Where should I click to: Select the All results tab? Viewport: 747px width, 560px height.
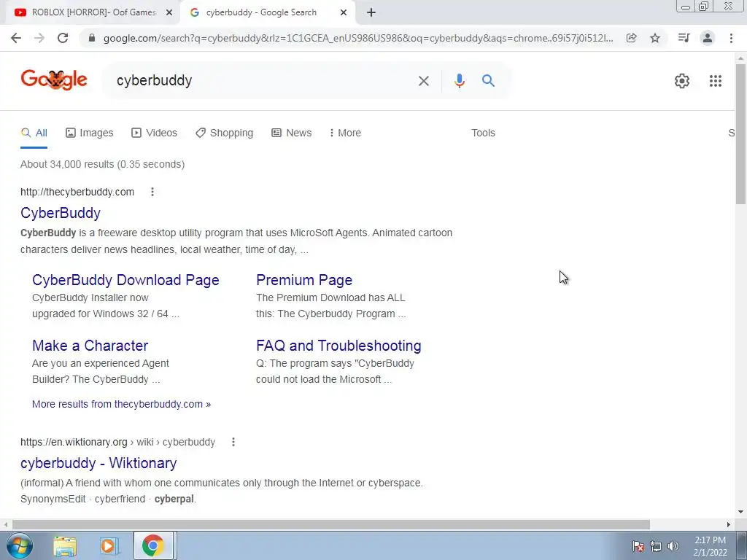34,133
